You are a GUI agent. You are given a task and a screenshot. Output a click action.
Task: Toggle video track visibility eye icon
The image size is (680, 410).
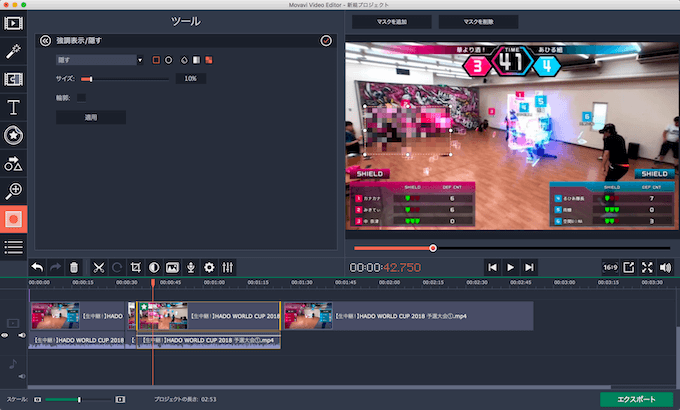pyautogui.click(x=5, y=335)
